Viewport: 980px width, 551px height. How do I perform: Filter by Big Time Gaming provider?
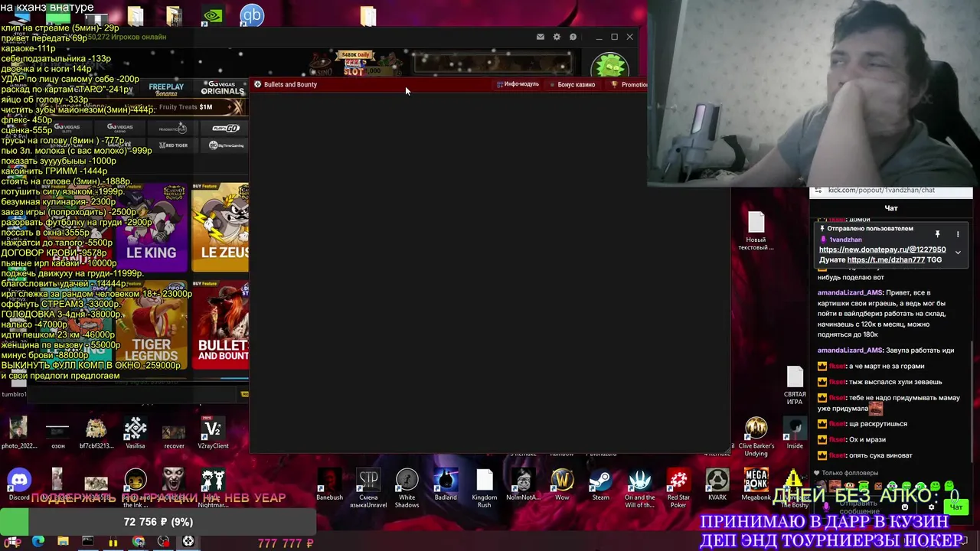pos(226,145)
